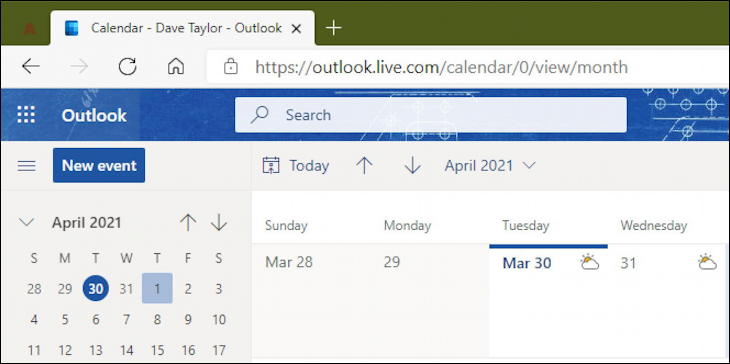
Task: Select the Calendar - Dave Taylor tab
Action: click(x=182, y=28)
